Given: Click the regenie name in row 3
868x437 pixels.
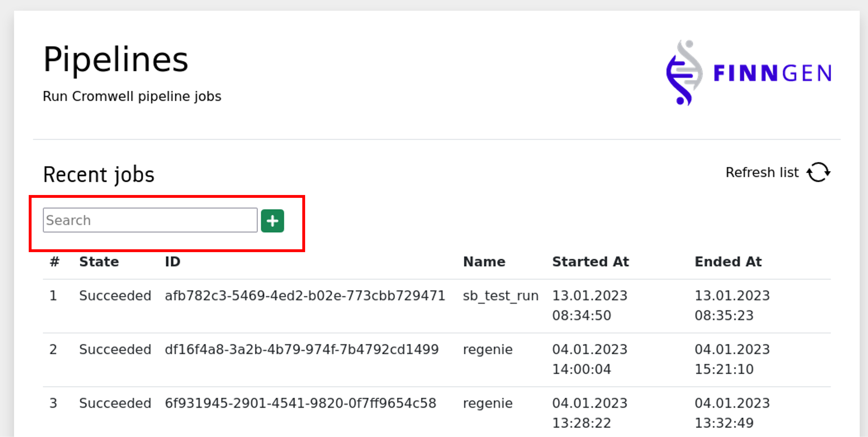Looking at the screenshot, I should pos(488,403).
